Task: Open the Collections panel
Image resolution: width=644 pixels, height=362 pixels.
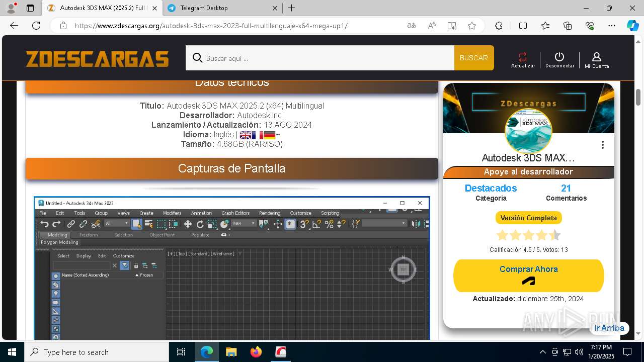Action: point(568,26)
